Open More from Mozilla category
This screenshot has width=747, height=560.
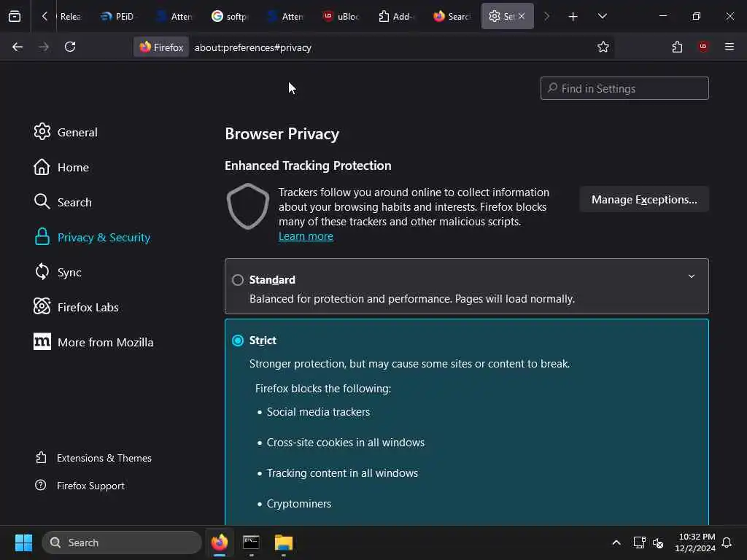(x=93, y=343)
